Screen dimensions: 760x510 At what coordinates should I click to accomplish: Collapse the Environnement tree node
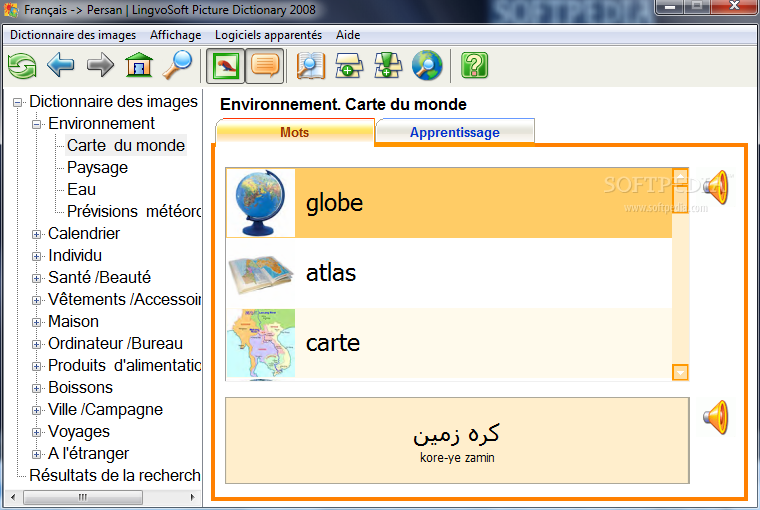(36, 125)
